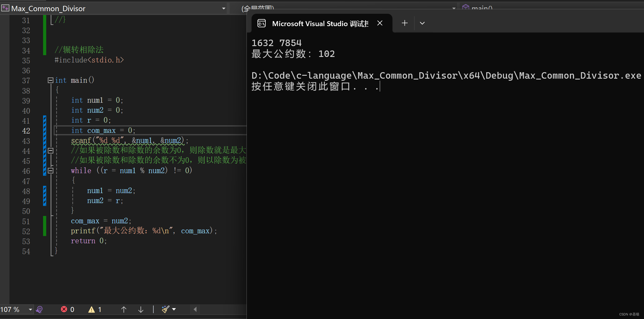Click the main() member icon in navigation bar
Screen dimensions: 644x319
point(465,8)
